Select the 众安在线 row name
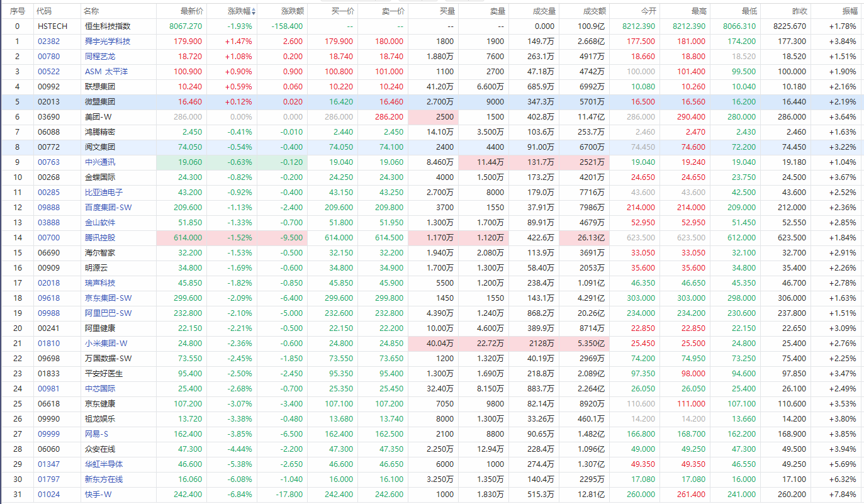This screenshot has height=504, width=864. pos(100,449)
